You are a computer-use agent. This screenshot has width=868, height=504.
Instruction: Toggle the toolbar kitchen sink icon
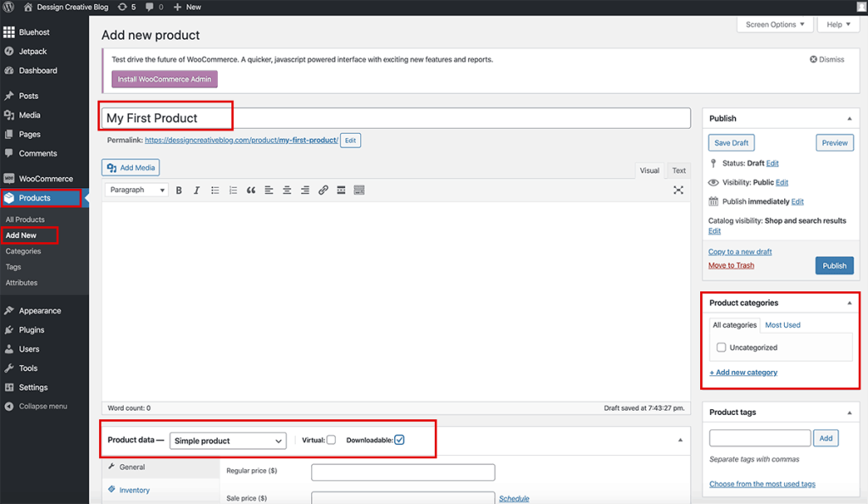[359, 191]
